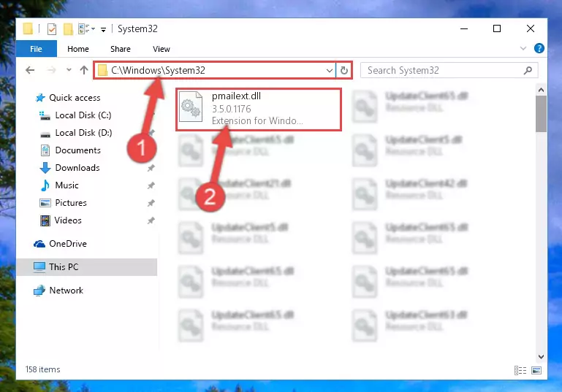
Task: Switch to large icons view layout icon
Action: (x=536, y=370)
